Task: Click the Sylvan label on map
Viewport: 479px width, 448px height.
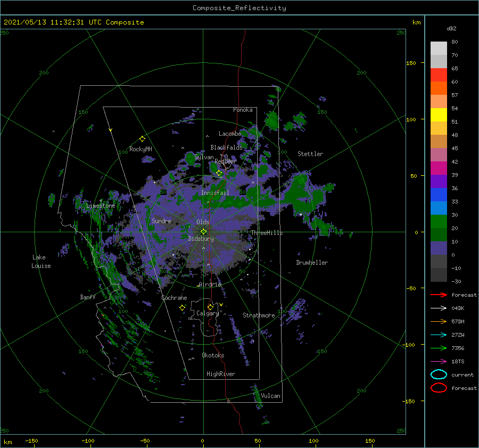Action: 204,157
